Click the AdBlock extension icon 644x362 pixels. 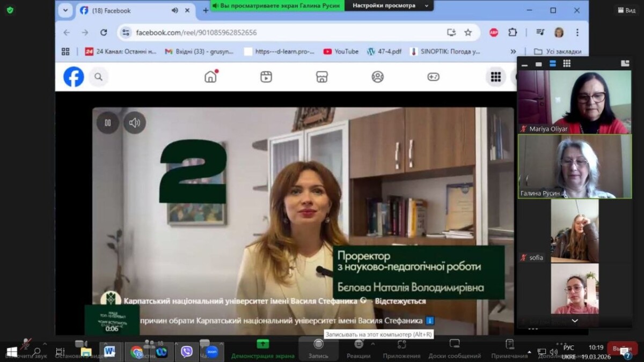494,32
